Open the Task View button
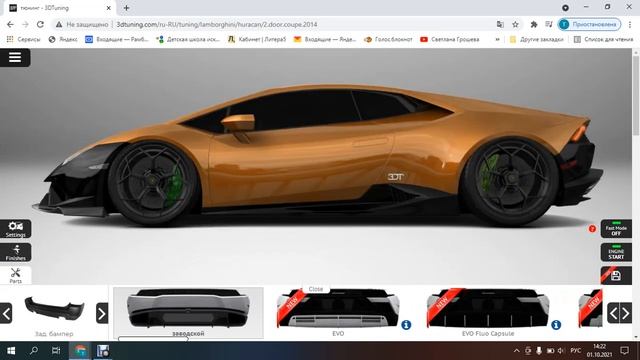This screenshot has width=640, height=360. tap(56, 351)
